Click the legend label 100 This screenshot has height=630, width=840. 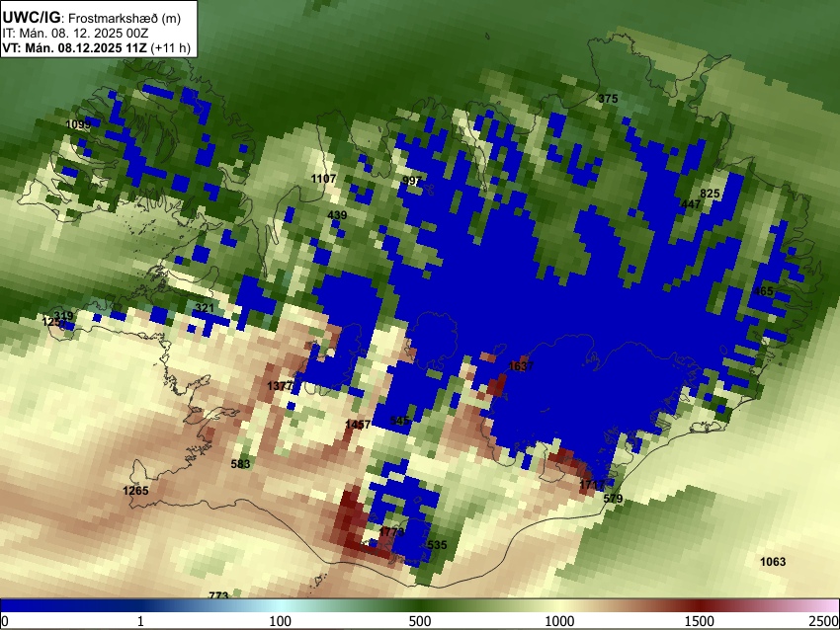pyautogui.click(x=280, y=621)
